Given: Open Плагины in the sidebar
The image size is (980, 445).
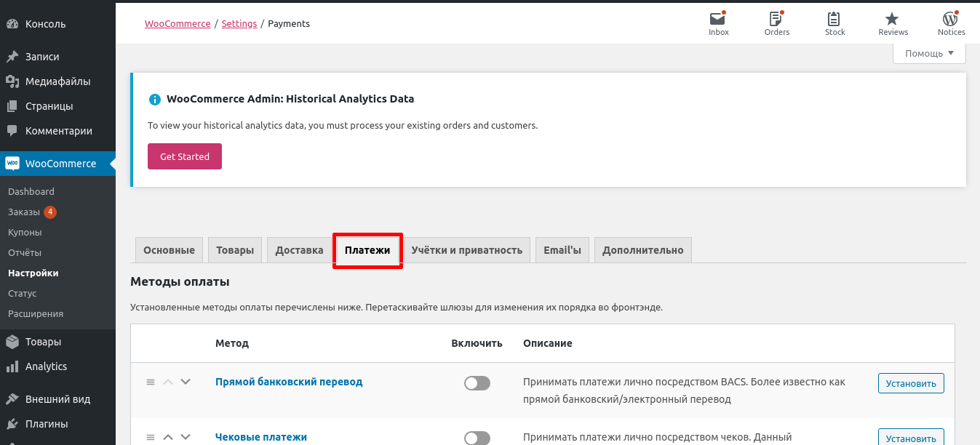Looking at the screenshot, I should (x=47, y=424).
